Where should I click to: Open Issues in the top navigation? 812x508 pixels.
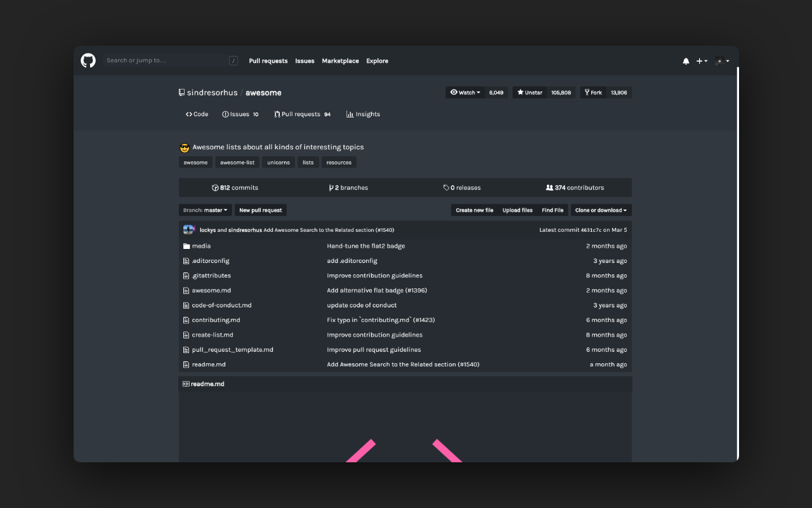click(304, 61)
